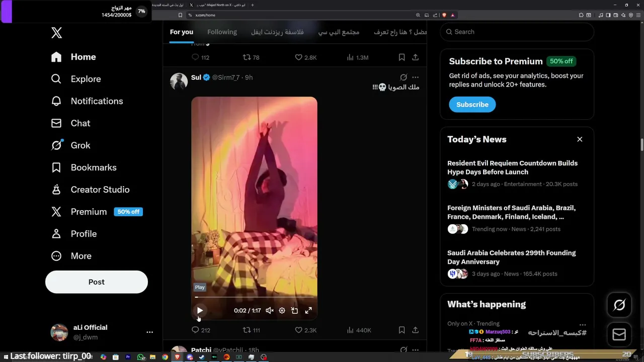Click the Post button
644x362 pixels.
click(x=97, y=282)
